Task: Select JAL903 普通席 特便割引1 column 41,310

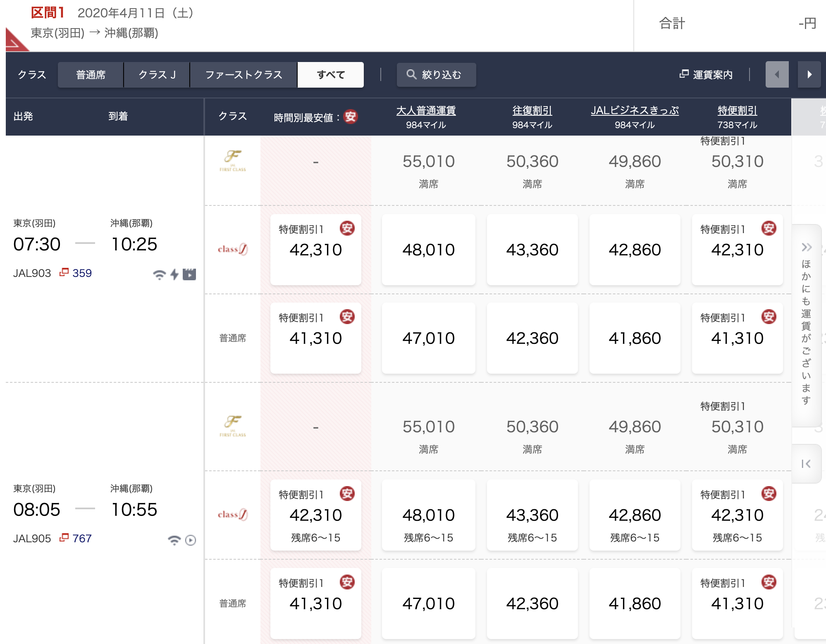Action: pos(738,338)
